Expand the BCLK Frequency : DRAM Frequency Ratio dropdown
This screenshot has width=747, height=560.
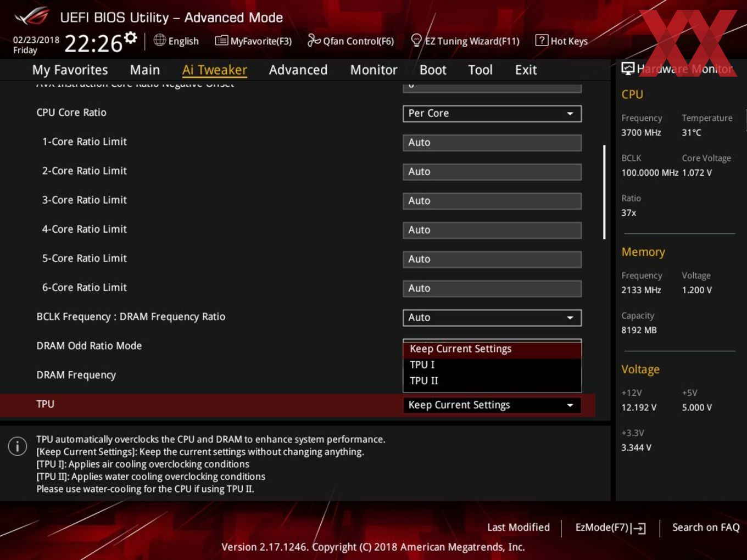pyautogui.click(x=492, y=318)
